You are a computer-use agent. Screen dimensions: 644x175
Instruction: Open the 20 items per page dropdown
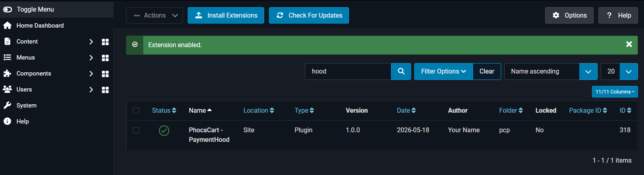pos(619,72)
